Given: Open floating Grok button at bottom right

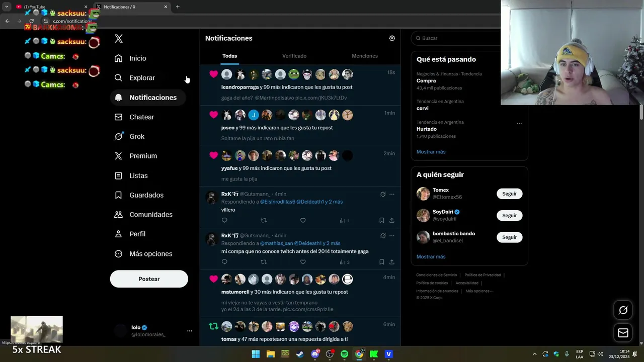Looking at the screenshot, I should point(623,310).
